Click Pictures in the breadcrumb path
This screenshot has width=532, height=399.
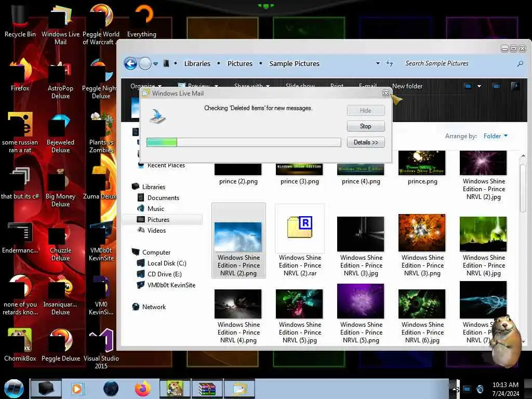pyautogui.click(x=240, y=63)
